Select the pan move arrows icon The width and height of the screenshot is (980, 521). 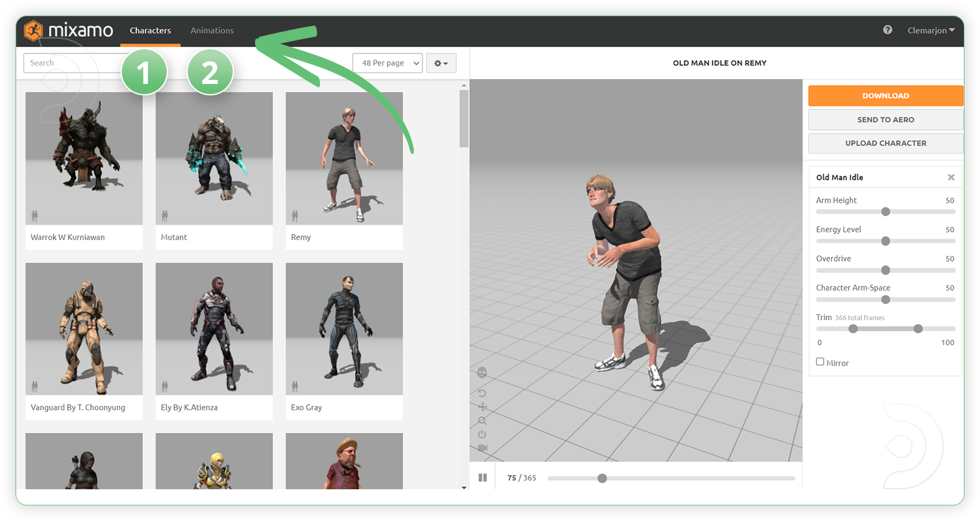[482, 407]
